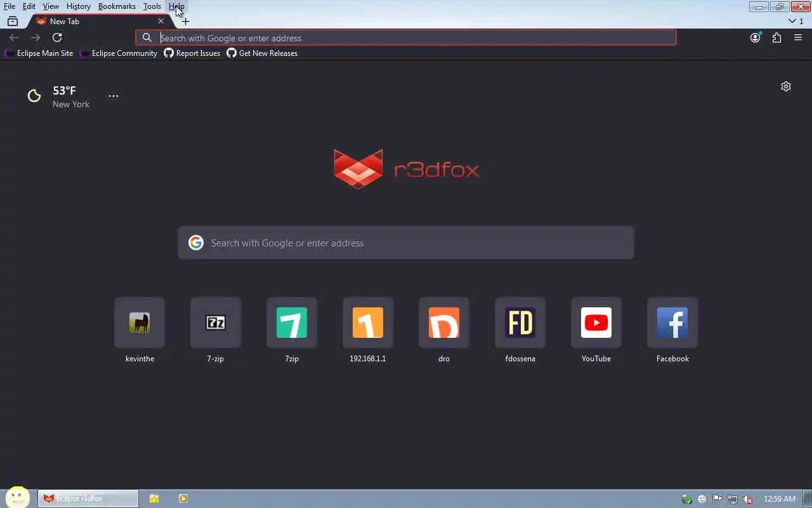812x508 pixels.
Task: Go back one page
Action: (14, 37)
